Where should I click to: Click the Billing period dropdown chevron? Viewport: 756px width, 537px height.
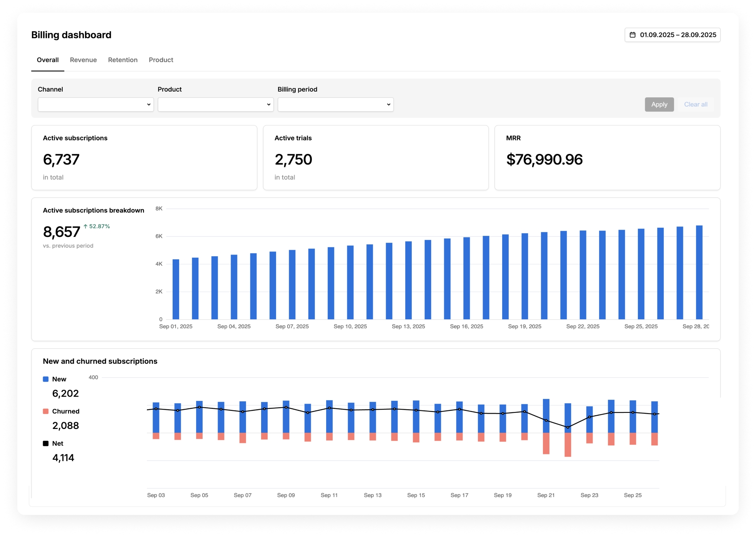click(x=388, y=104)
